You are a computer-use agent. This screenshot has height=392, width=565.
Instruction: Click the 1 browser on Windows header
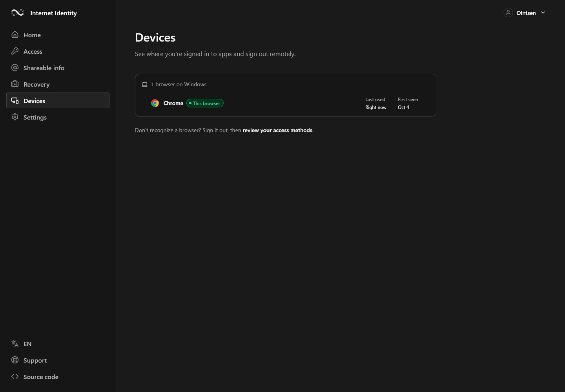pos(179,84)
